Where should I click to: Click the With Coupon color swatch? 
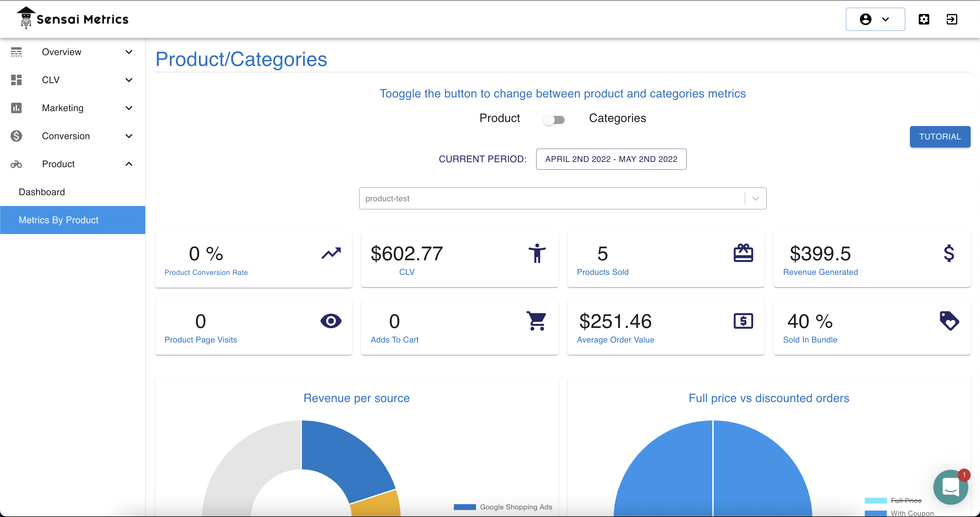875,513
